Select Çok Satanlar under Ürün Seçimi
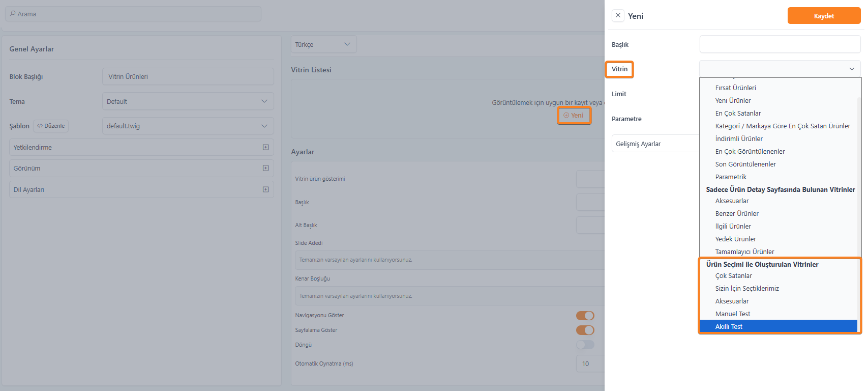 [733, 275]
